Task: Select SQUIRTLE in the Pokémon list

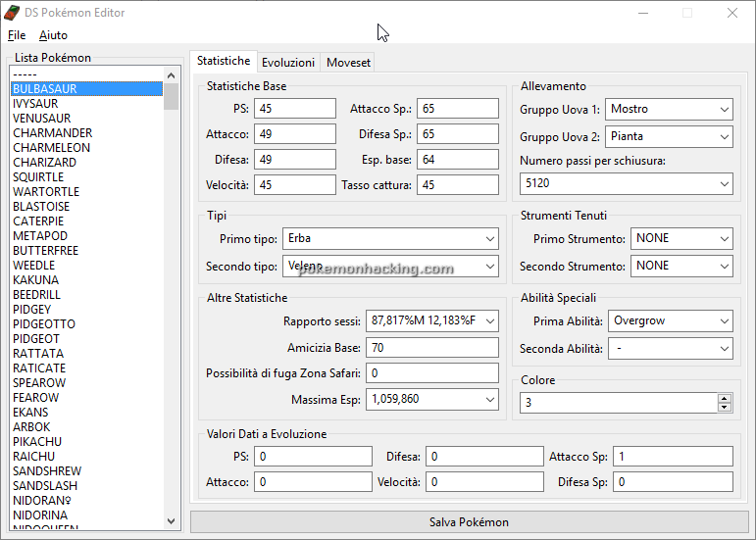Action: click(x=87, y=177)
